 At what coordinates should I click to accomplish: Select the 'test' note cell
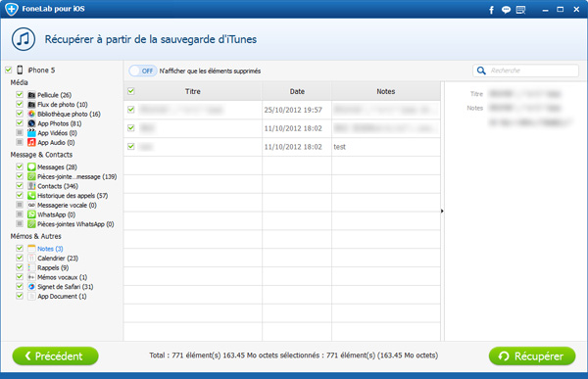tap(386, 147)
